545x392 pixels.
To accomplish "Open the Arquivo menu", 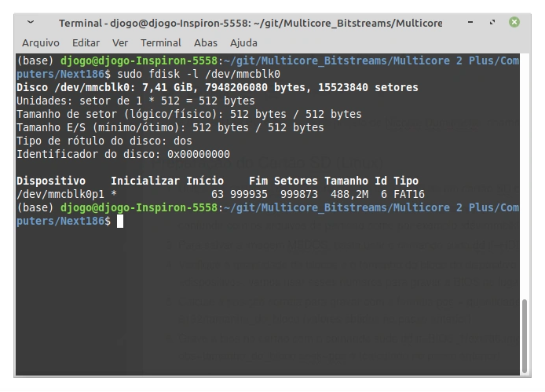I will [x=41, y=42].
